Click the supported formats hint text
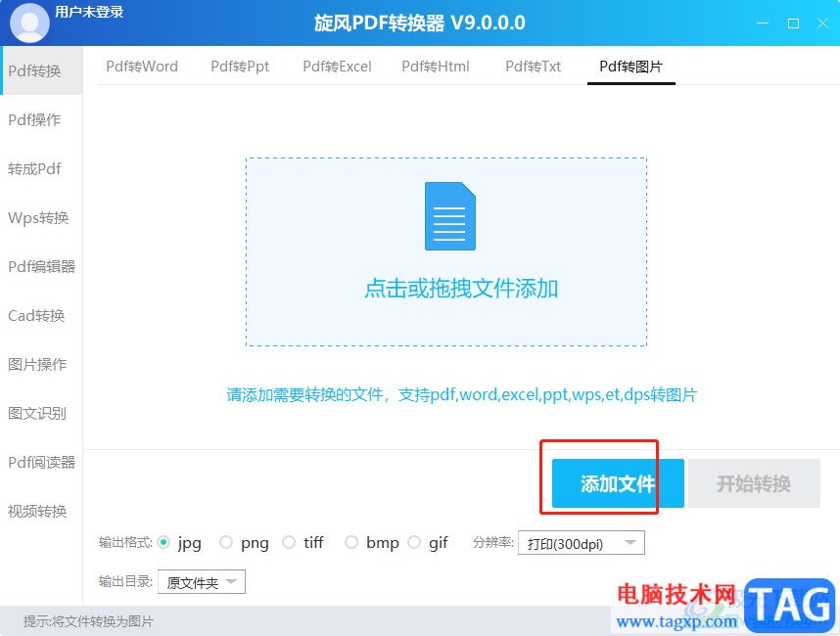This screenshot has width=840, height=636. point(461,395)
